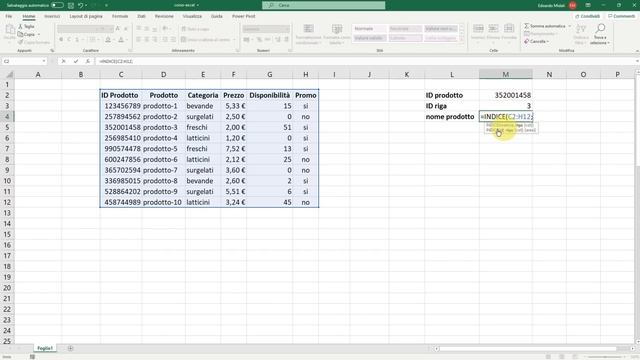The image size is (640, 360).
Task: Open the Name Box dropdown arrow
Action: pyautogui.click(x=44, y=61)
